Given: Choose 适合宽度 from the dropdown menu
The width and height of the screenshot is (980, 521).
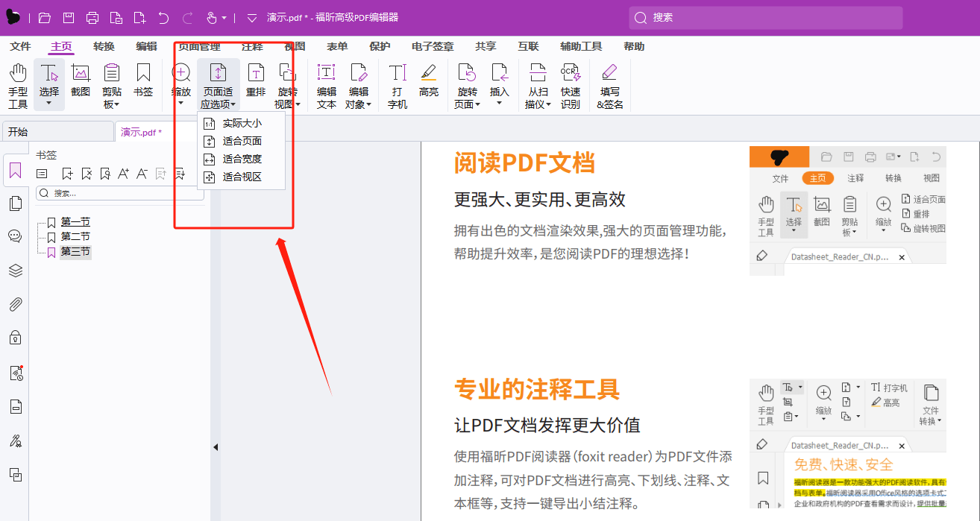Looking at the screenshot, I should click(241, 159).
